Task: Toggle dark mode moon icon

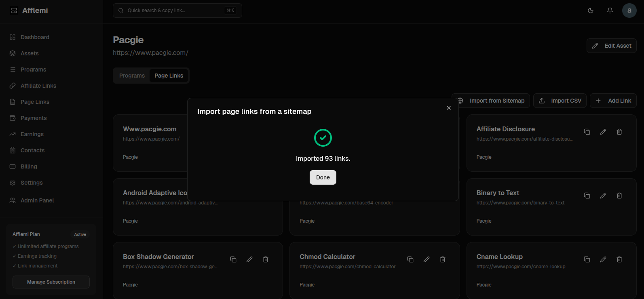Action: click(x=591, y=11)
